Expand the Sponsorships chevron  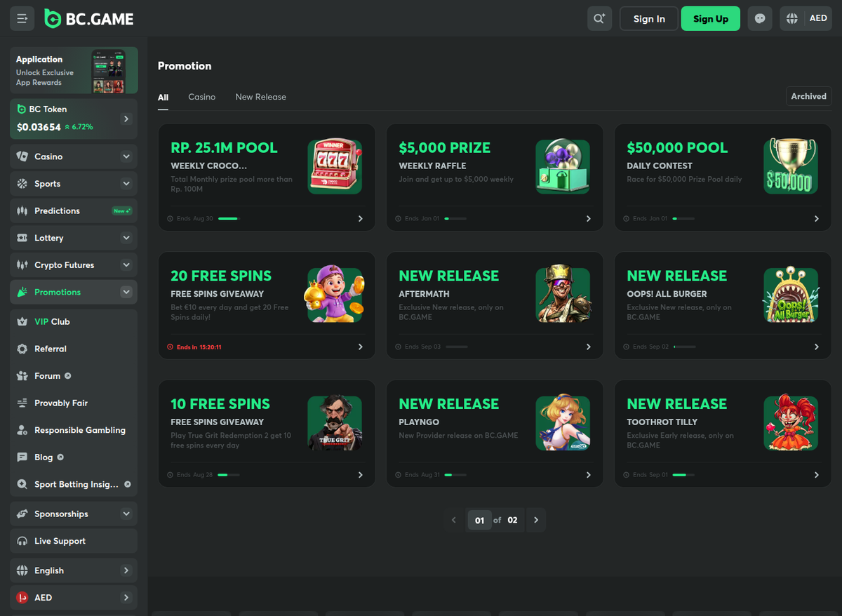click(126, 514)
